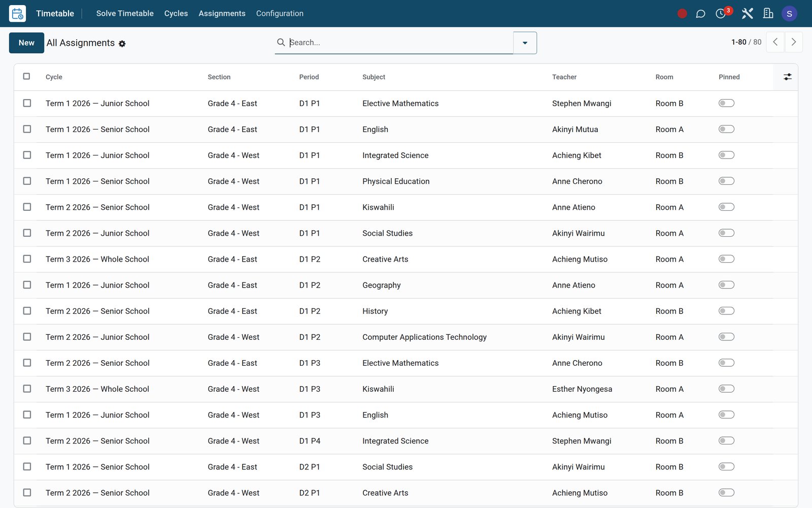Focus the Search input field

[x=400, y=43]
